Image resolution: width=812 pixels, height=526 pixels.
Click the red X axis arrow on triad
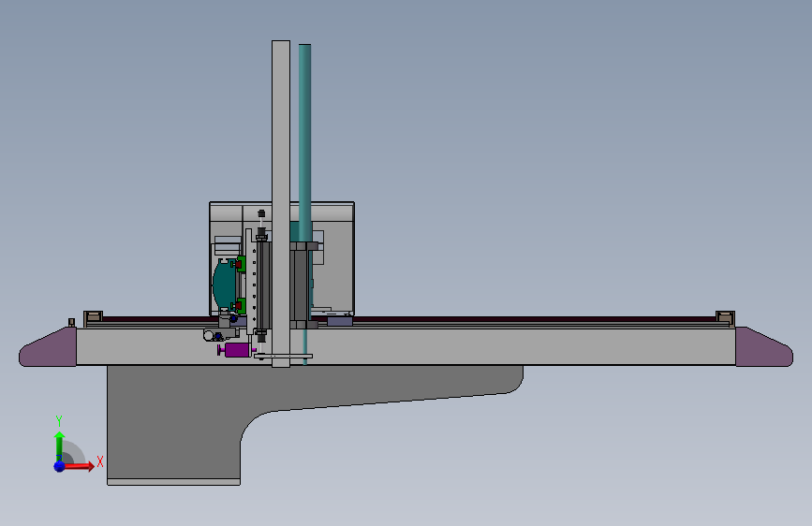coord(80,466)
